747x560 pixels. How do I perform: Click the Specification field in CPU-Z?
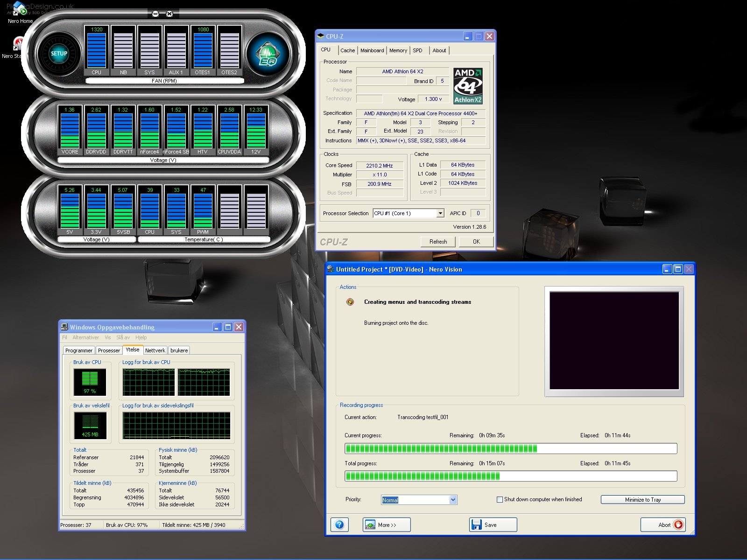[420, 113]
